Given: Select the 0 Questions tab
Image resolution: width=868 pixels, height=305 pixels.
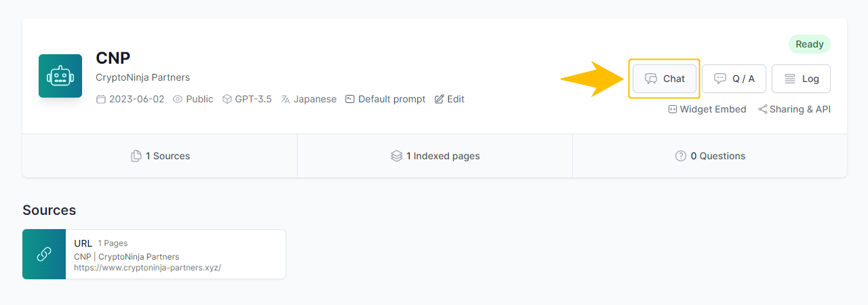Looking at the screenshot, I should (710, 156).
